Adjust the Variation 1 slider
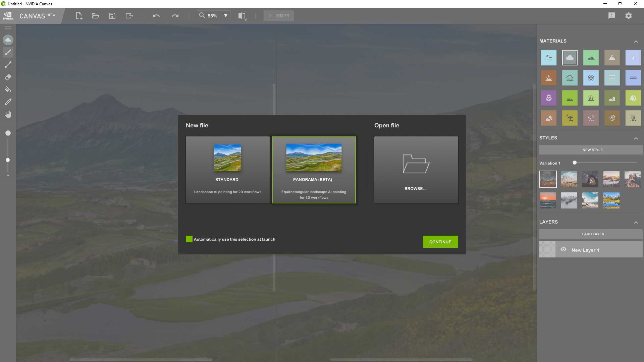644x362 pixels. pyautogui.click(x=575, y=163)
